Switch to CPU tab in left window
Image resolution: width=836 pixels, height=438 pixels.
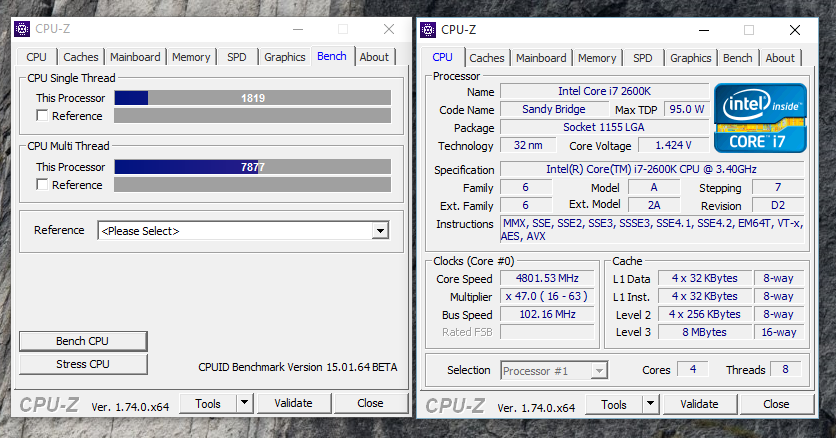(x=36, y=57)
